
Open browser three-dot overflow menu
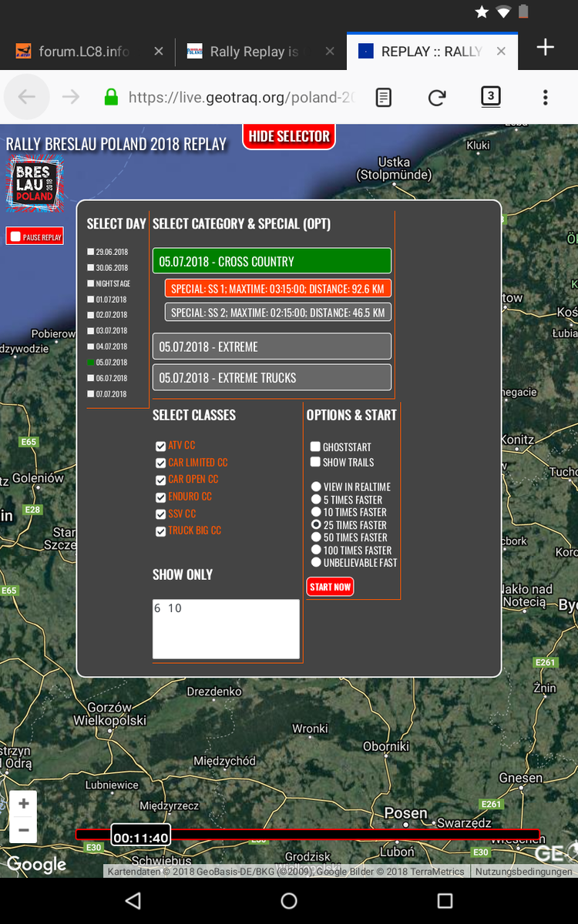pyautogui.click(x=545, y=97)
